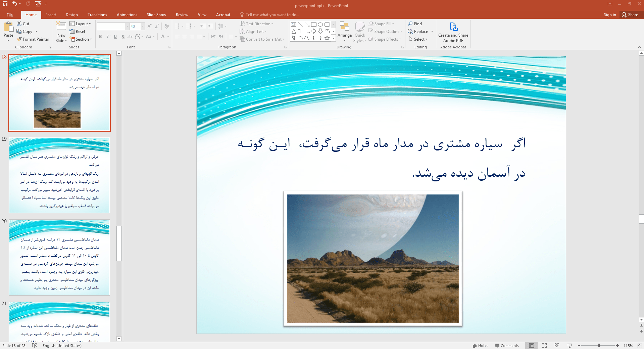Switch to Slide Sorter view icon
Image resolution: width=644 pixels, height=349 pixels.
(x=544, y=346)
